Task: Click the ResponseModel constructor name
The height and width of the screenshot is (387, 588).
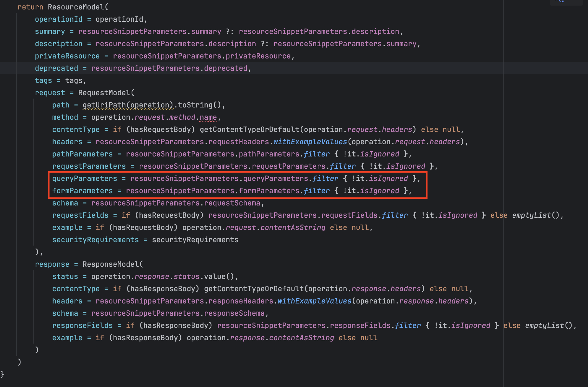Action: pos(110,264)
